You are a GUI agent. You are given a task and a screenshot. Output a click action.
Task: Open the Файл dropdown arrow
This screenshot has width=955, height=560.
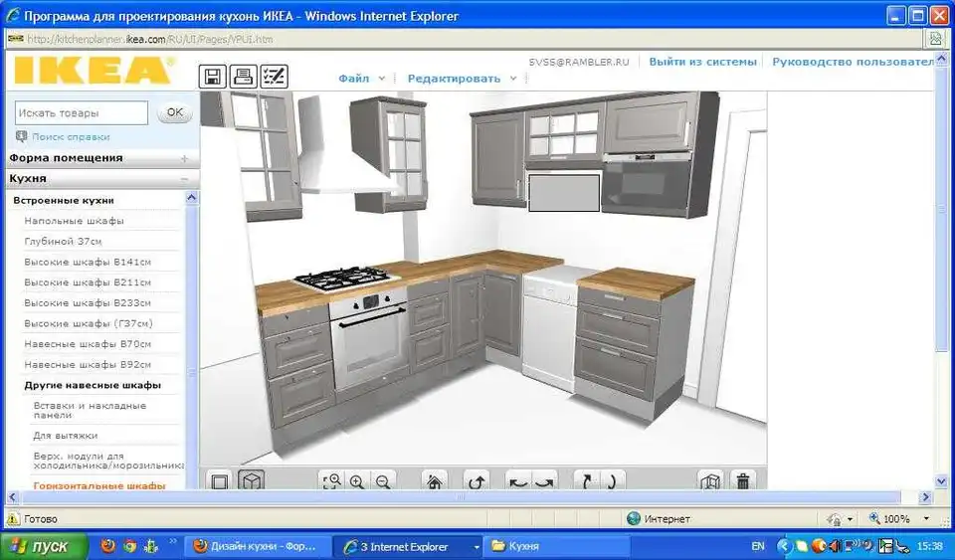pyautogui.click(x=382, y=78)
